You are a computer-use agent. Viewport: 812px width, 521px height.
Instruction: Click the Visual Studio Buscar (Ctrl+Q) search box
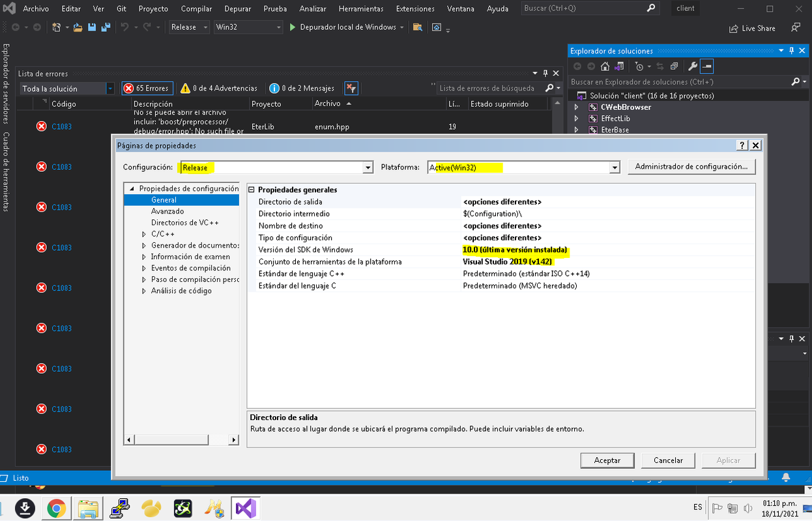click(590, 8)
